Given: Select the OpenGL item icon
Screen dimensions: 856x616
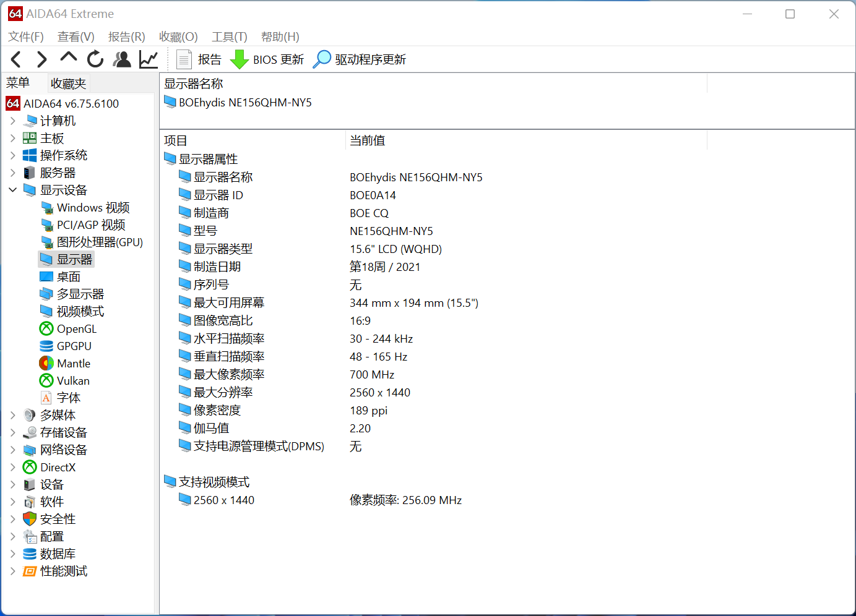Looking at the screenshot, I should point(46,328).
